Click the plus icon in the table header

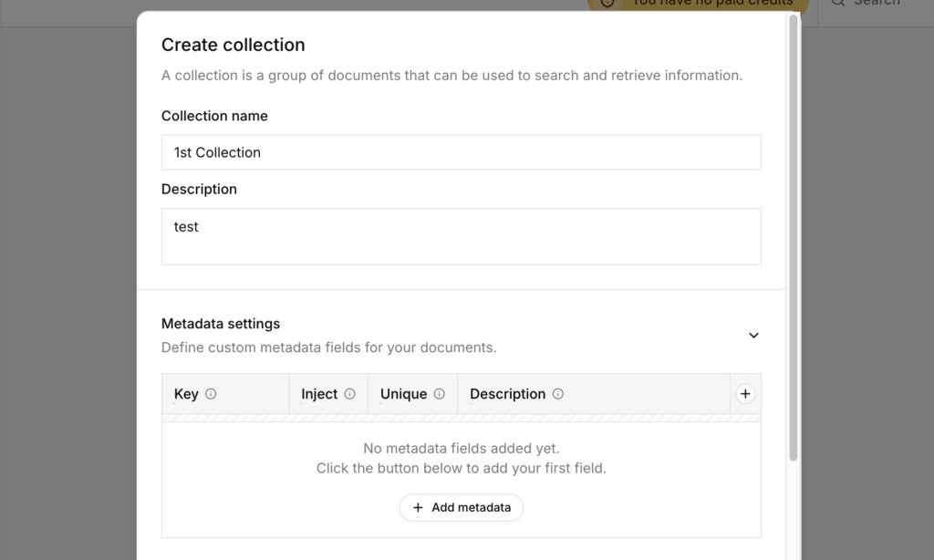tap(745, 394)
